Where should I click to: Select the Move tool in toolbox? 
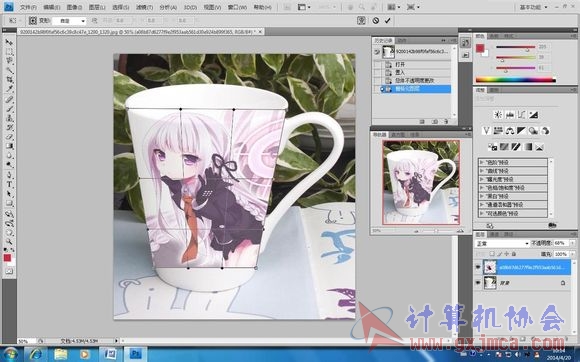[9, 42]
